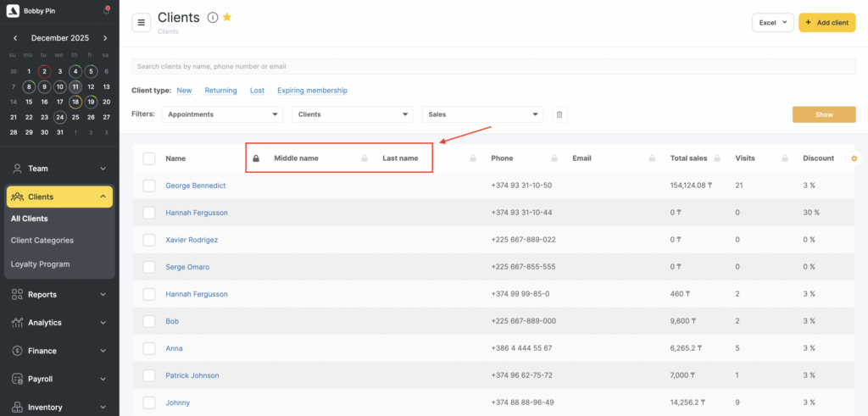Screen dimensions: 868x416
Task: Expand the Excel export dropdown
Action: 772,23
